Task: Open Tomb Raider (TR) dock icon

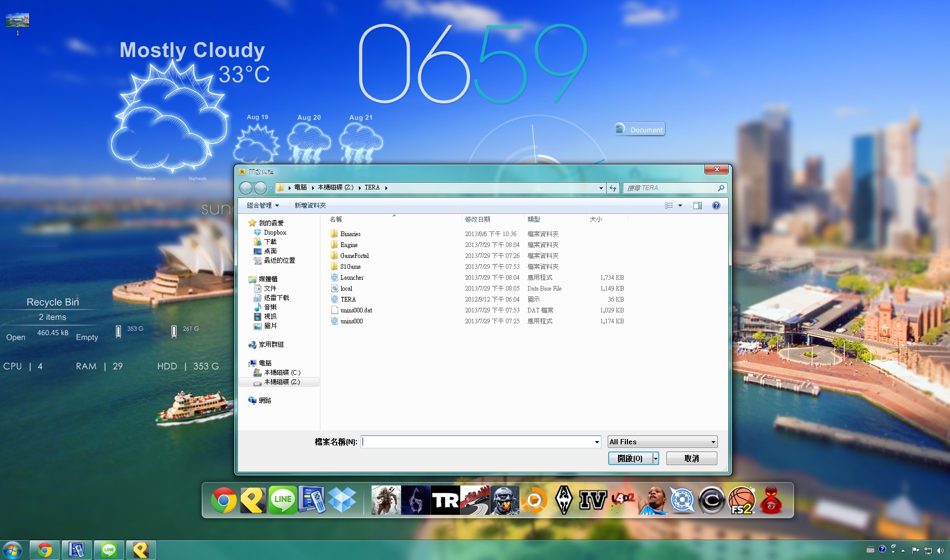Action: pyautogui.click(x=445, y=500)
